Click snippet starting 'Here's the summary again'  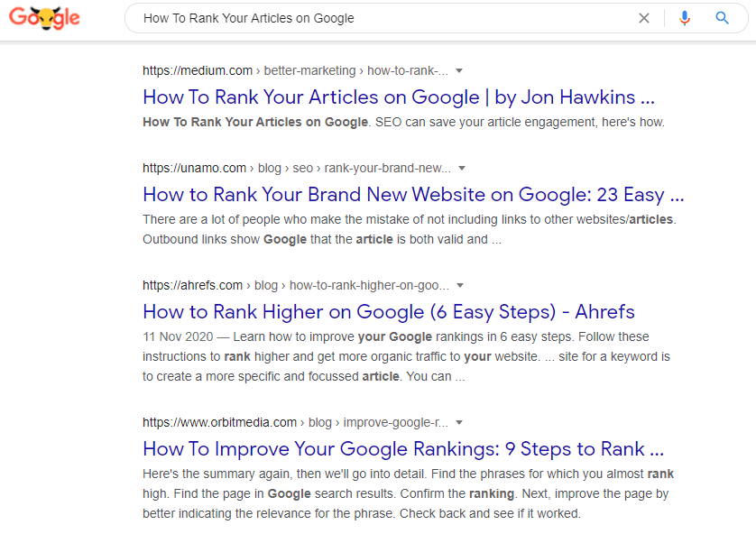[x=408, y=493]
